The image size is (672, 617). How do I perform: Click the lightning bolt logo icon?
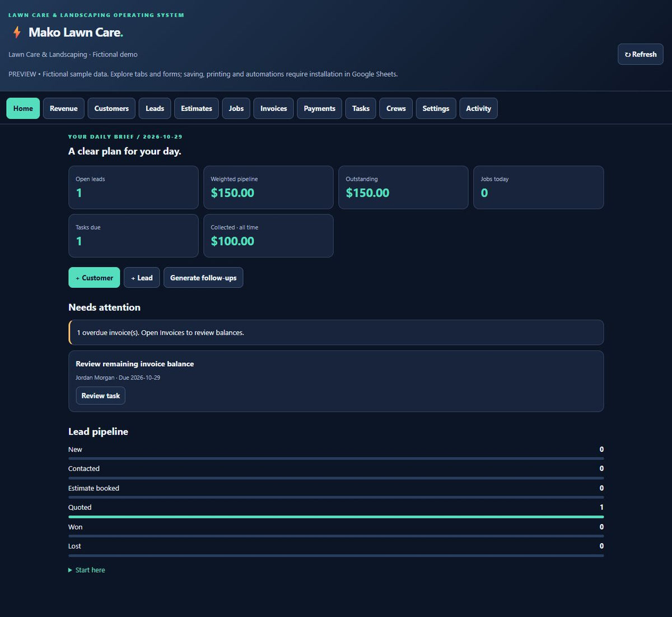pos(17,32)
